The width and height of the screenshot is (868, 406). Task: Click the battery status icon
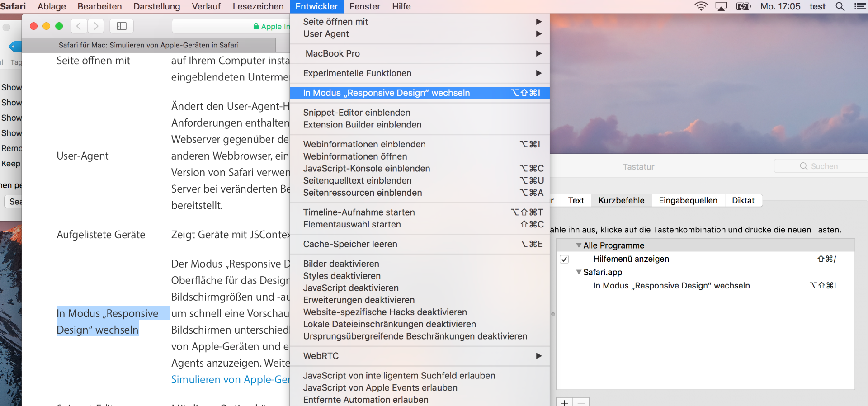point(743,6)
